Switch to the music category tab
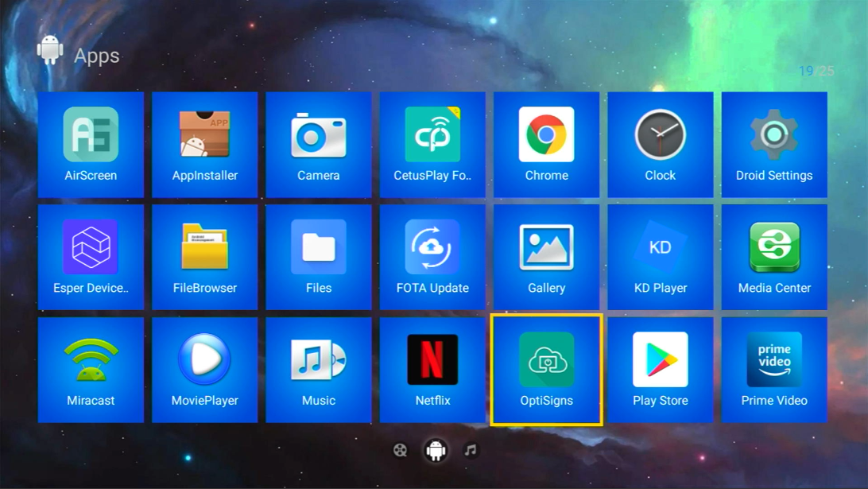This screenshot has height=489, width=868. point(471,450)
